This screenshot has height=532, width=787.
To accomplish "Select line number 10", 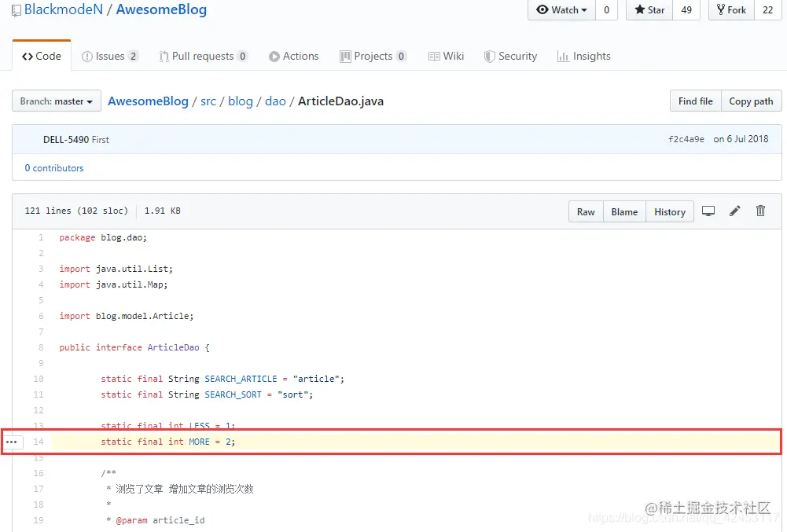I will (x=39, y=379).
